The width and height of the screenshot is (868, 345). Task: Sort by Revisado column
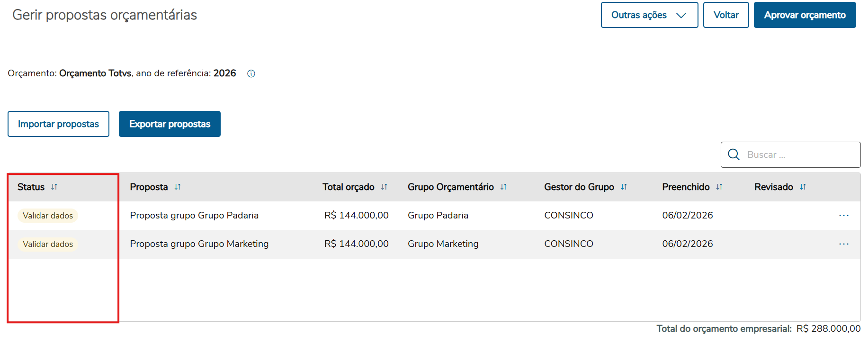point(803,187)
